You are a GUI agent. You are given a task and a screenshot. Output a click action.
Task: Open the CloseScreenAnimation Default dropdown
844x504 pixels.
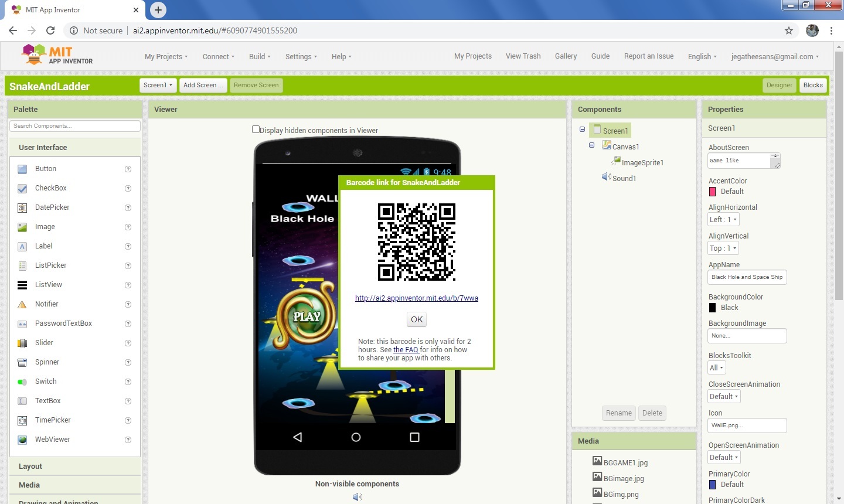pyautogui.click(x=724, y=396)
